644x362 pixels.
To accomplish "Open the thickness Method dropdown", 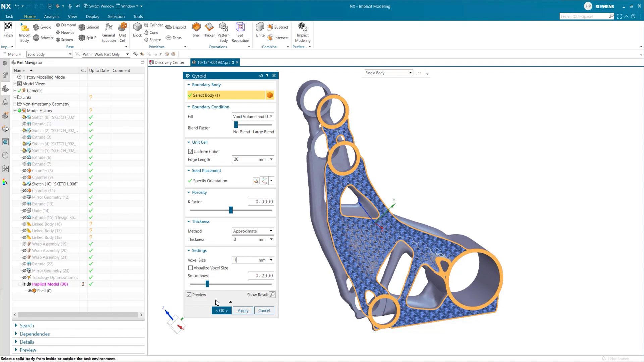I will point(253,231).
